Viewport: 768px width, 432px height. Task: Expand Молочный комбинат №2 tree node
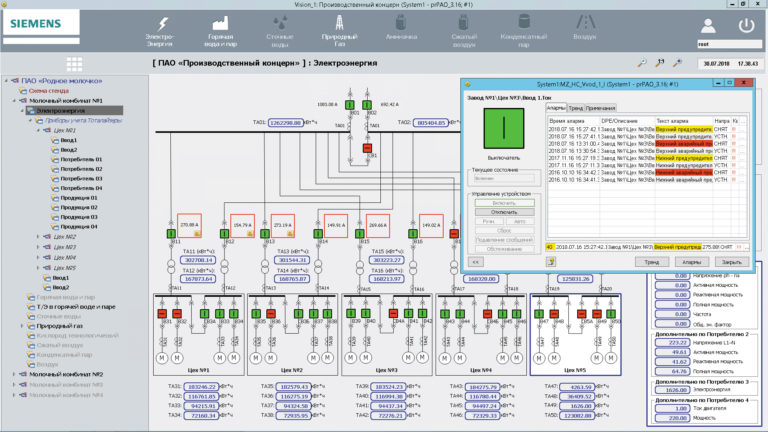point(14,374)
